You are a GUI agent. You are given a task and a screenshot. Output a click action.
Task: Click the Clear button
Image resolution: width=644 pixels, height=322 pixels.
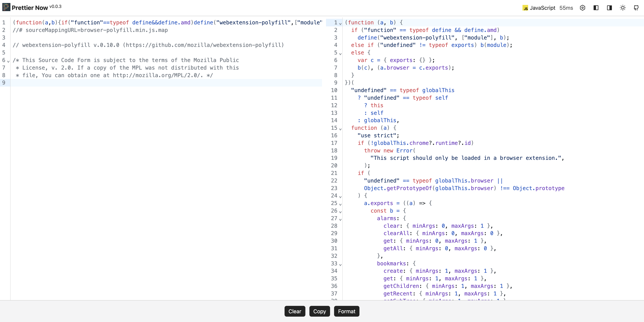[295, 311]
